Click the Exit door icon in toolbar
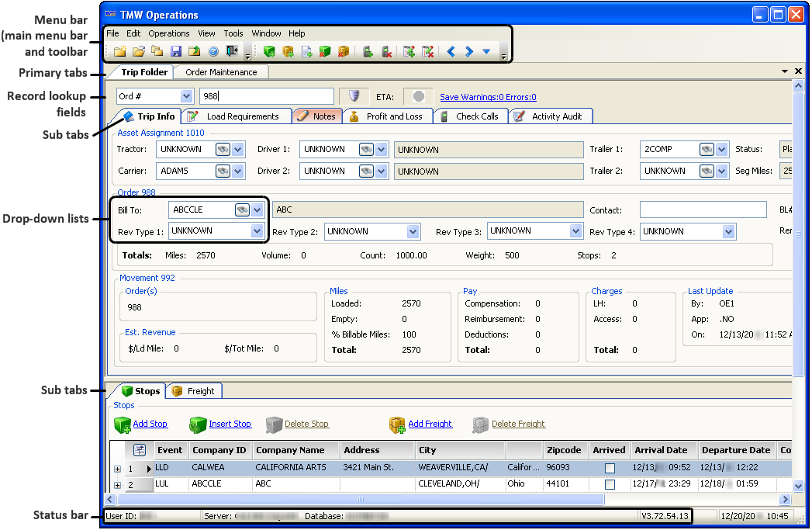Viewport: 812px width, 530px height. 232,52
